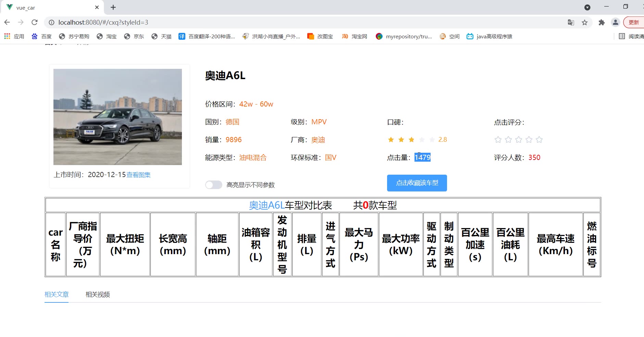Screen dimensions: 644x337
Task: Click the Google Translate icon in address bar
Action: [x=571, y=23]
